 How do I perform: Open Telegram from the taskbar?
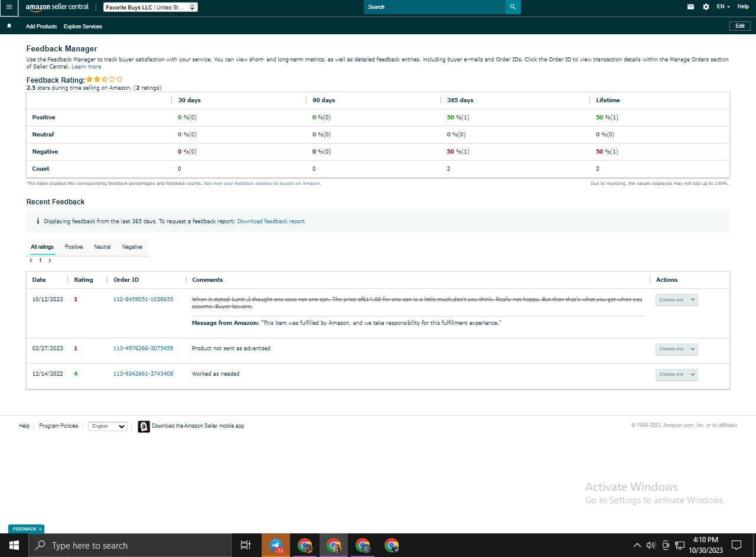tap(276, 545)
